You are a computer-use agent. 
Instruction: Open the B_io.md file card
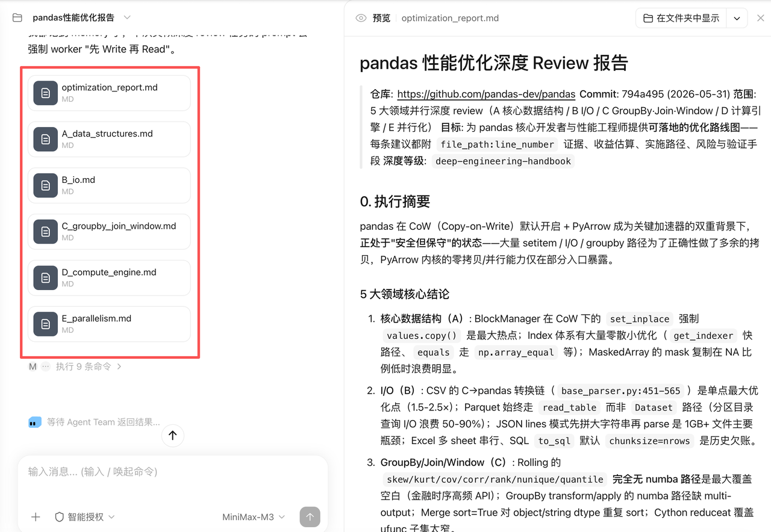pyautogui.click(x=109, y=185)
